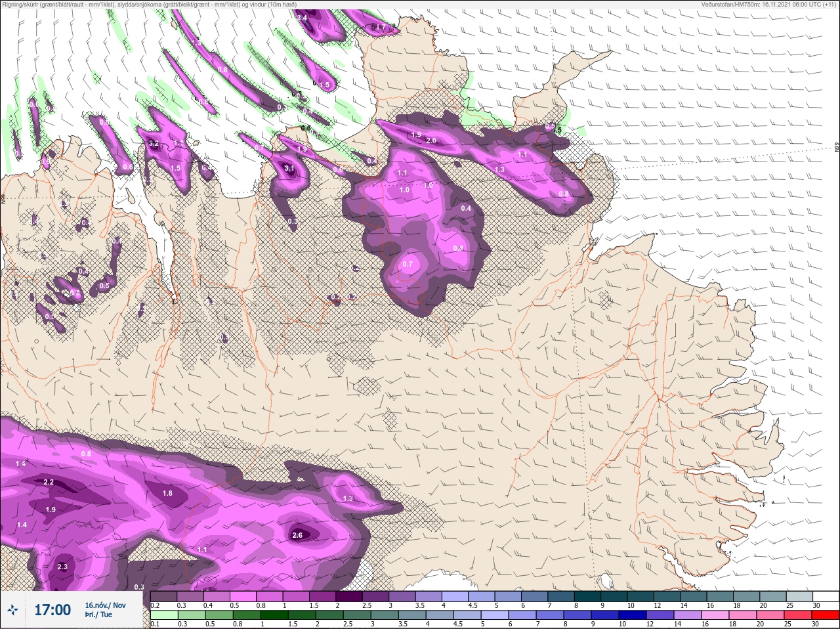Click the '0.2' label on the purple legend

point(155,605)
